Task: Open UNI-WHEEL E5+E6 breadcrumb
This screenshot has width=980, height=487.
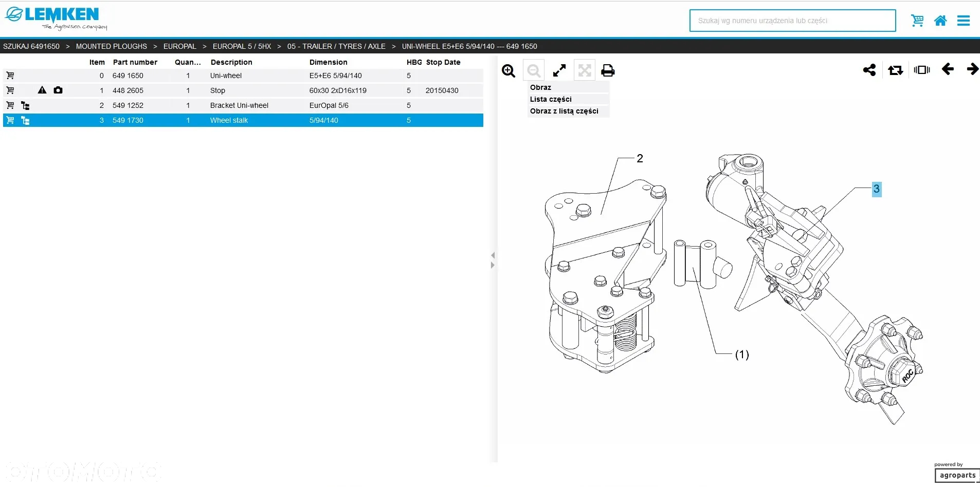Action: point(469,46)
